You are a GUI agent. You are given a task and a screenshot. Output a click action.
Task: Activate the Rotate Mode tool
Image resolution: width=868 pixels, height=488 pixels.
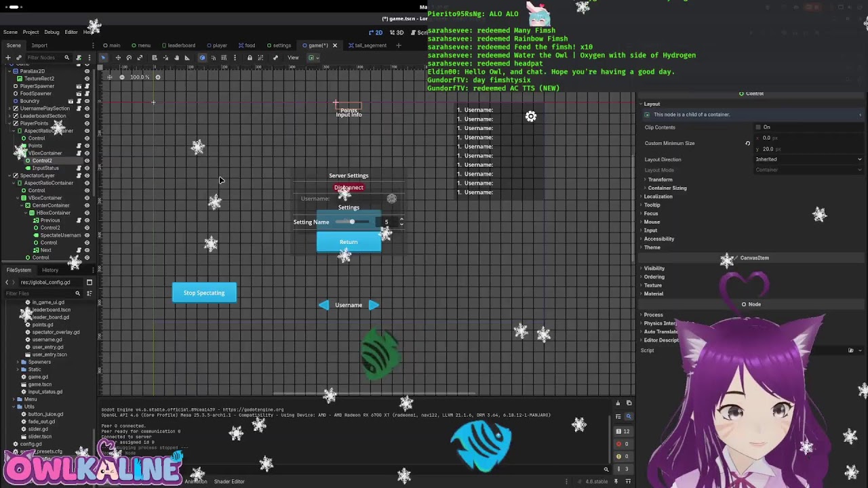[129, 58]
